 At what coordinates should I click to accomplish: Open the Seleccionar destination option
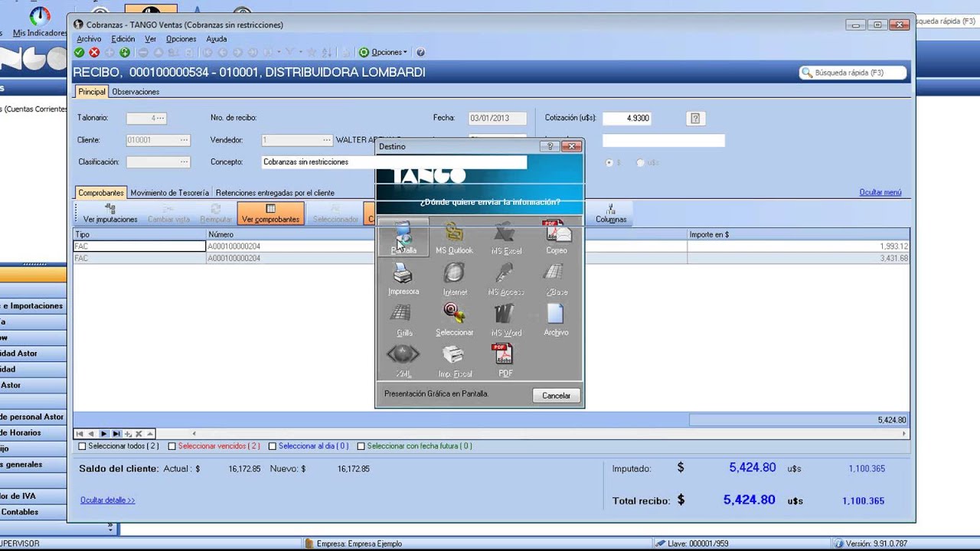(x=454, y=321)
